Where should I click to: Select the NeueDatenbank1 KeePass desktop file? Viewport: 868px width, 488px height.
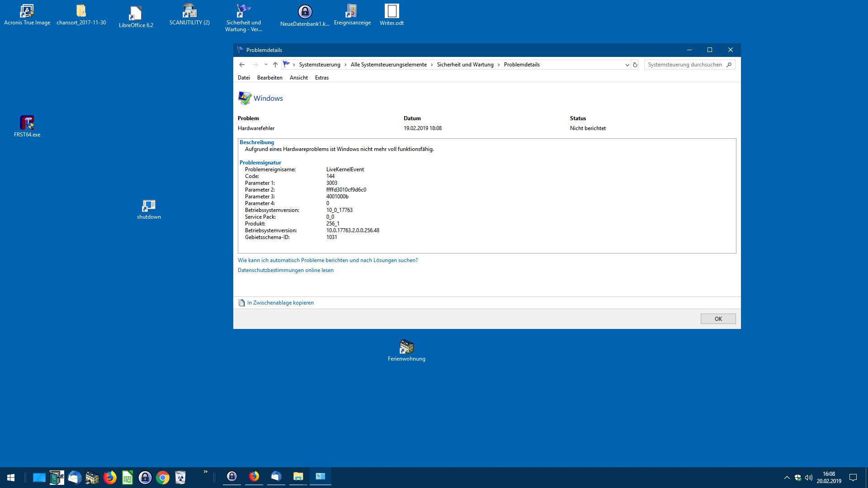pyautogui.click(x=305, y=16)
